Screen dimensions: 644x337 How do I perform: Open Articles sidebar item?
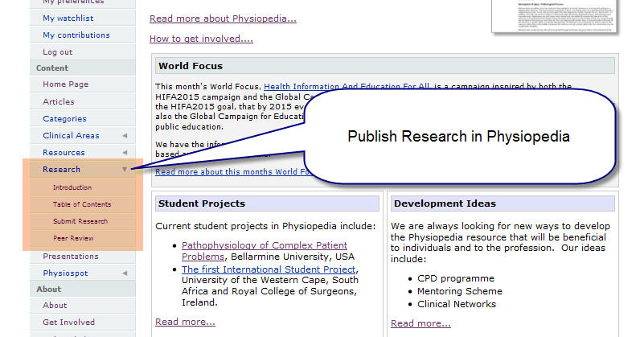tap(59, 101)
